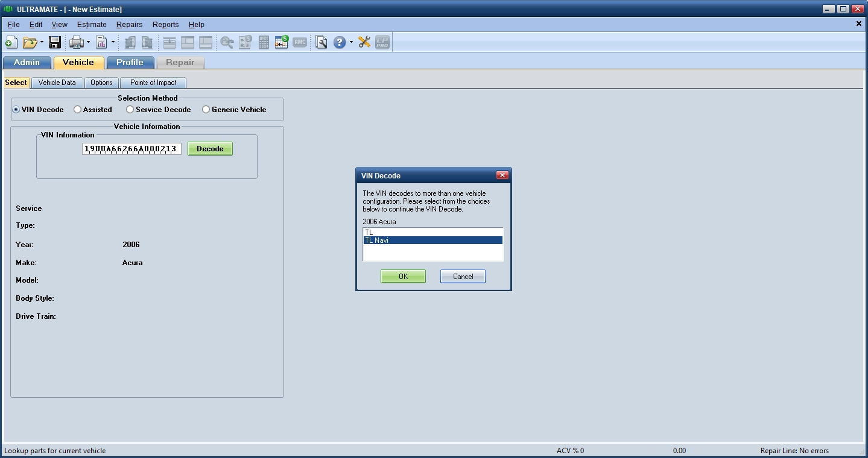Image resolution: width=868 pixels, height=458 pixels.
Task: Click the Parts search magnifier icon
Action: [227, 42]
